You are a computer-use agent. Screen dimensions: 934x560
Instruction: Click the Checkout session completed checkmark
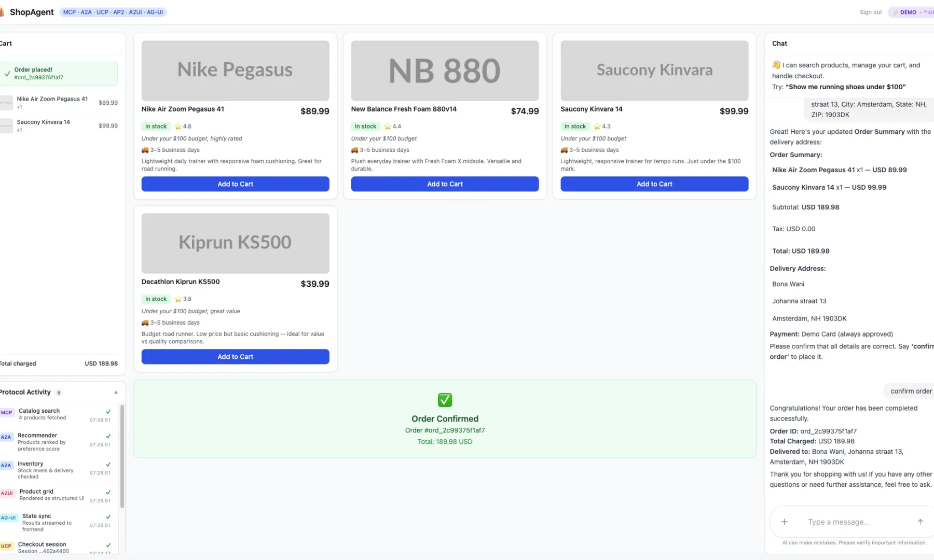tap(108, 545)
